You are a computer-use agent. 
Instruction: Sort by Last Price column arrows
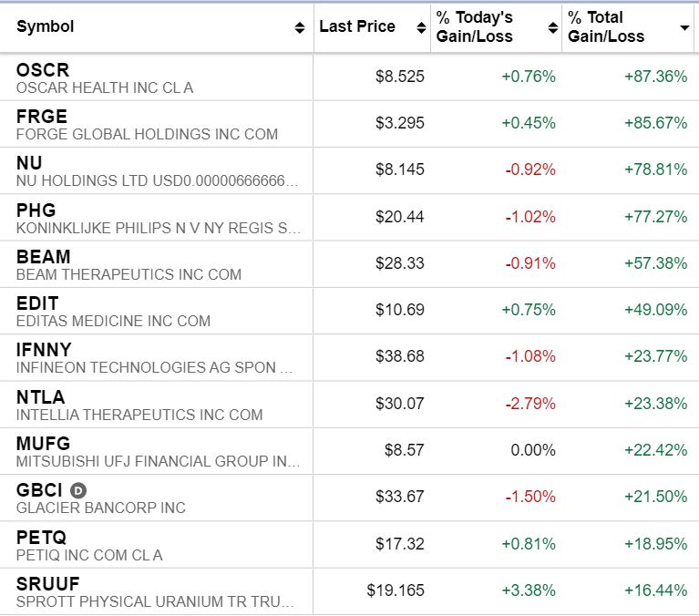[421, 28]
